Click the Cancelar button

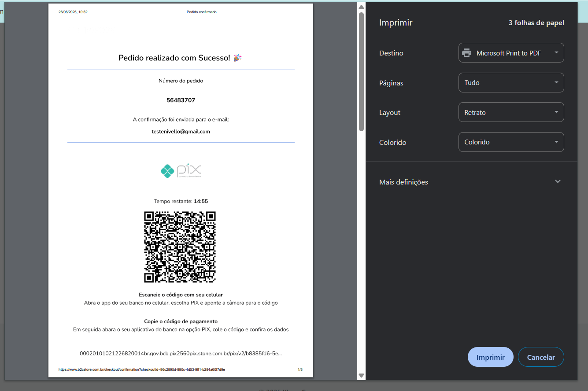(541, 357)
